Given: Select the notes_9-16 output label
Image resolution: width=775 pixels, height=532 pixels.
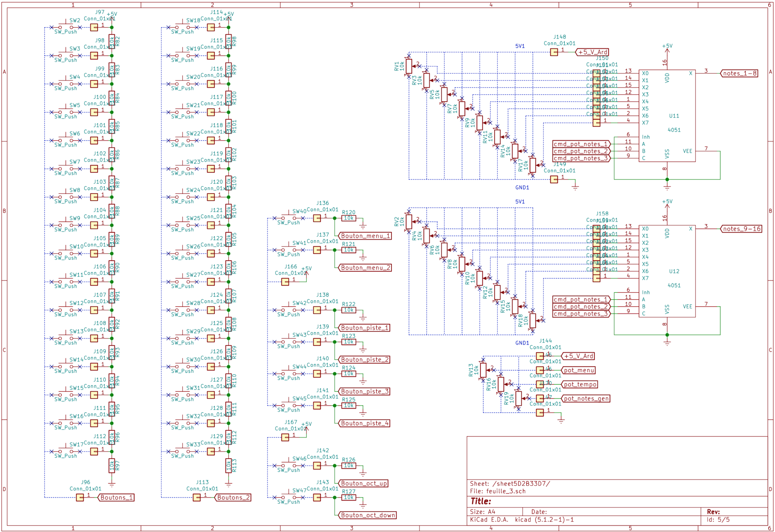Looking at the screenshot, I should coord(741,229).
